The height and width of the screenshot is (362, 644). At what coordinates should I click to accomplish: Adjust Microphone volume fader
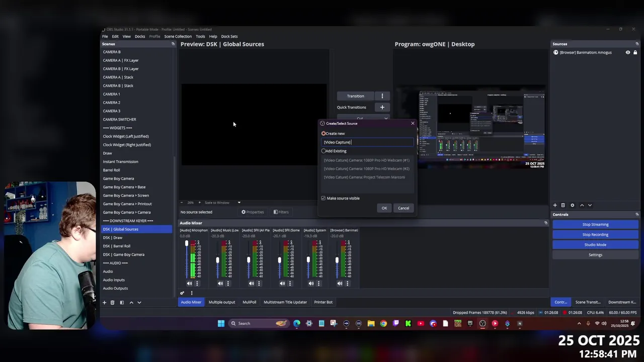(187, 243)
